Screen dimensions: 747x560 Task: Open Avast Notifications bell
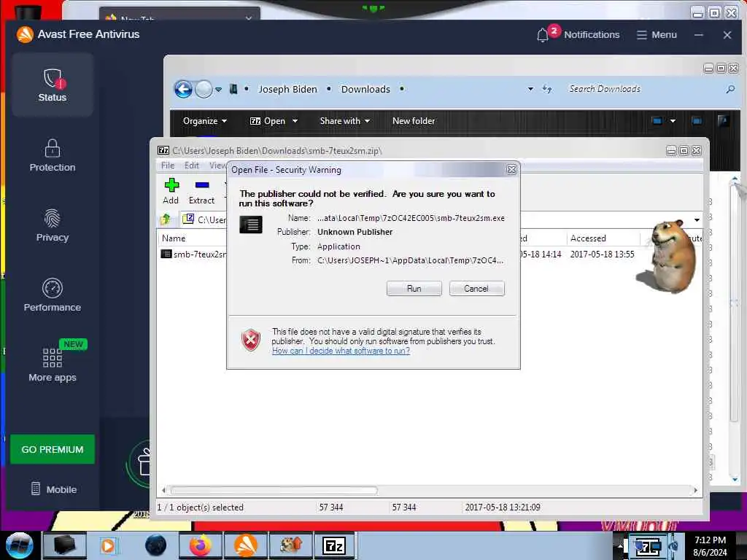(578, 34)
